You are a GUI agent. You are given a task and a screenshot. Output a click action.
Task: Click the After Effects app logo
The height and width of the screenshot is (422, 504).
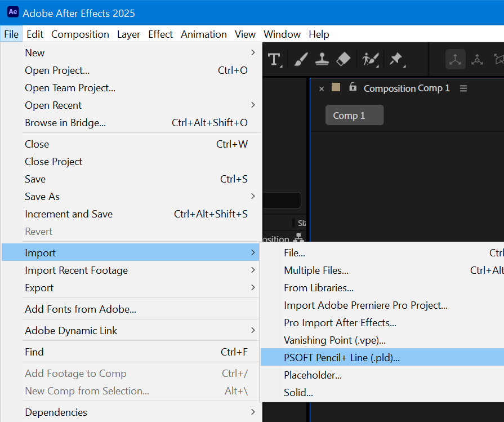click(x=13, y=12)
